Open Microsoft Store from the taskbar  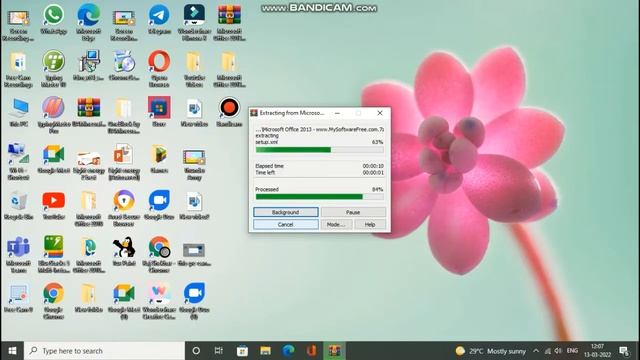coord(242,351)
